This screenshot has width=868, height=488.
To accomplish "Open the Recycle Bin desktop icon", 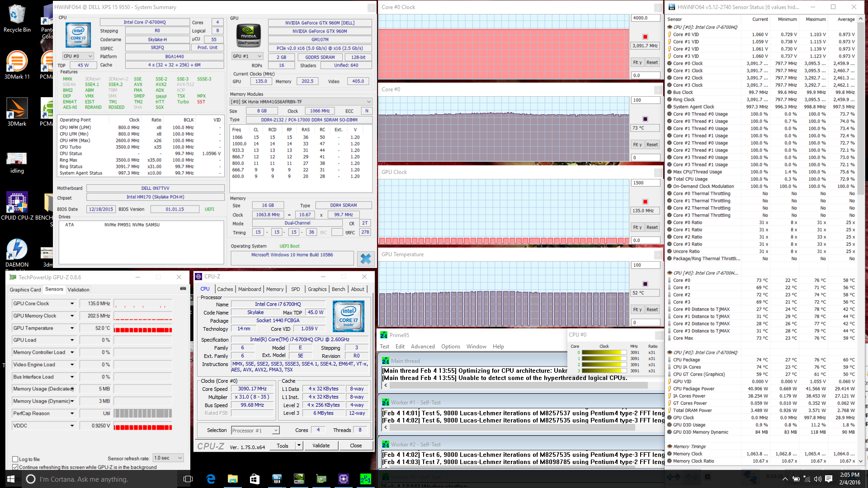I will [17, 18].
